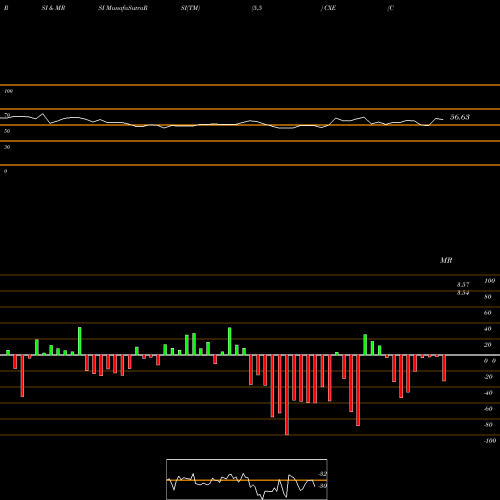The height and width of the screenshot is (500, 500).
Task: Click the 3.54 value under MR
Action: click(x=463, y=293)
